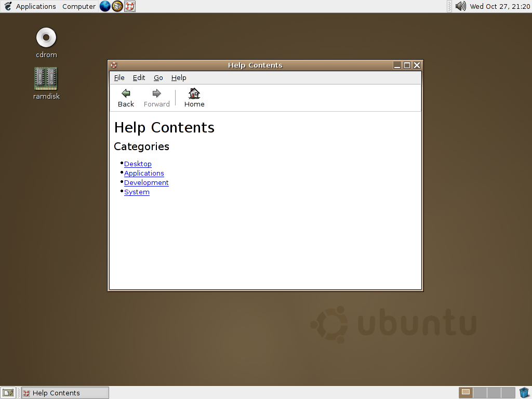
Task: Launch the Evolution mail launcher in the top panel
Action: 117,6
